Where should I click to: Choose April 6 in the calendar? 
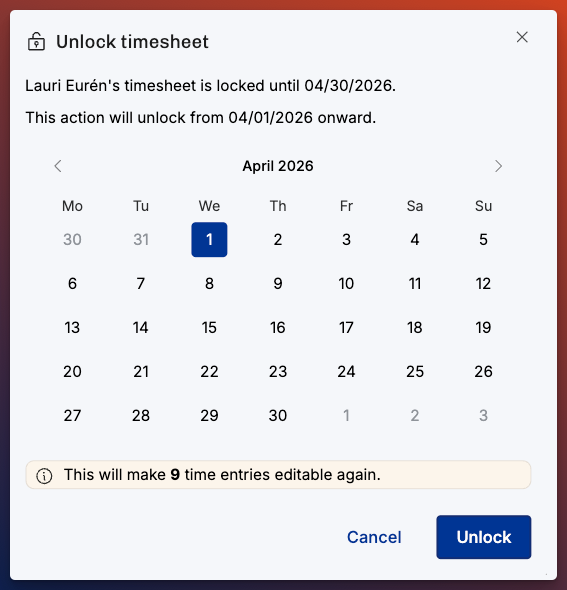point(72,284)
